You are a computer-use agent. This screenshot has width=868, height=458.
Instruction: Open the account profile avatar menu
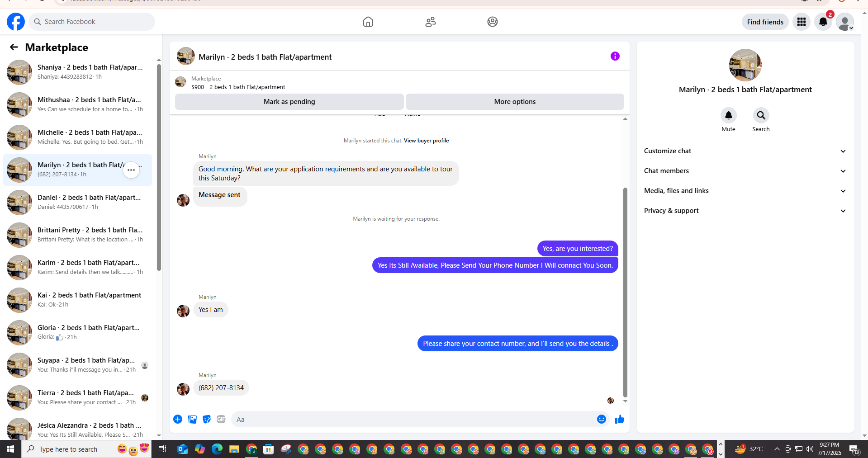coord(845,22)
